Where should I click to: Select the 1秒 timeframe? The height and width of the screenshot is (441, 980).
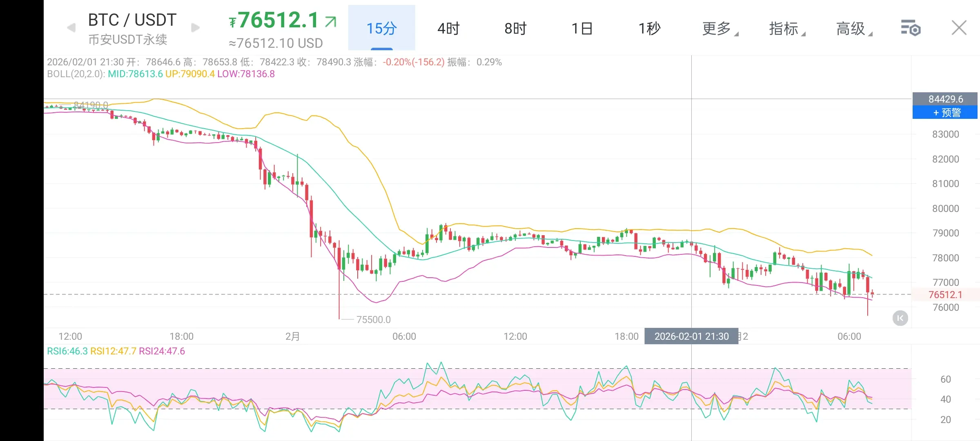pos(649,28)
